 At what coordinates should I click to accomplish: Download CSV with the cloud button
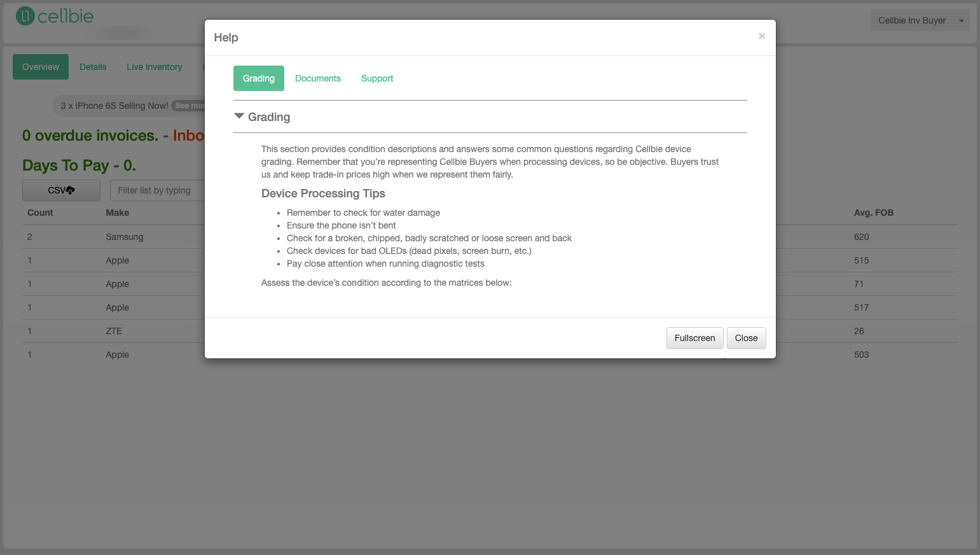61,190
